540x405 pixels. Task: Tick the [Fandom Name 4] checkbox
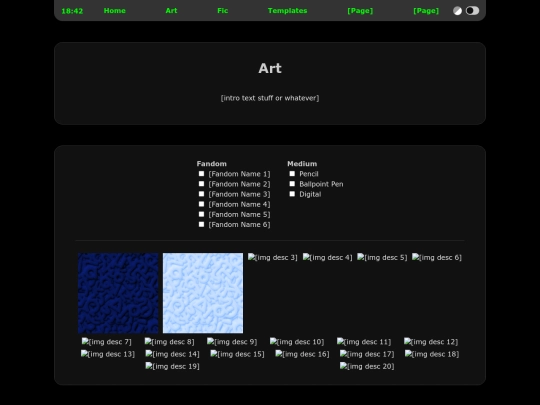201,204
